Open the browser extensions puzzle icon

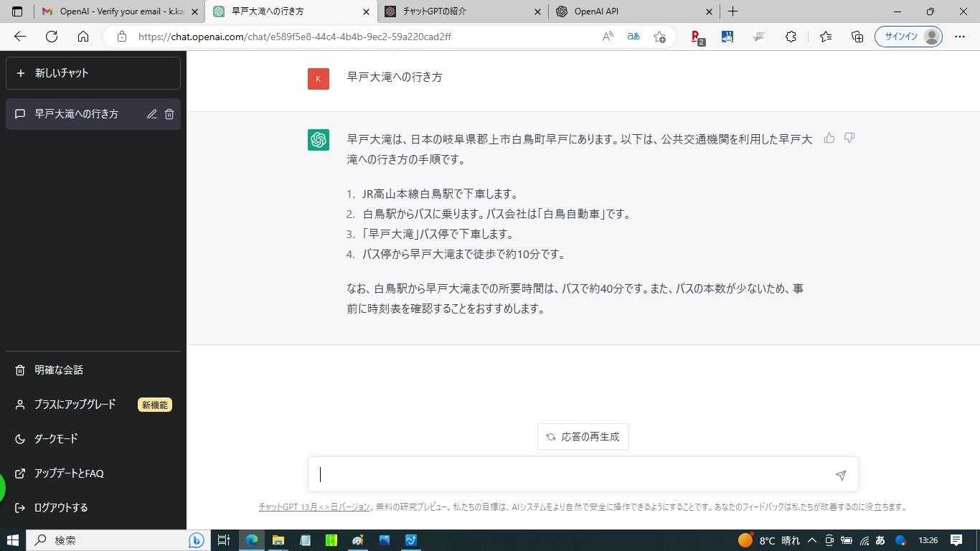791,37
